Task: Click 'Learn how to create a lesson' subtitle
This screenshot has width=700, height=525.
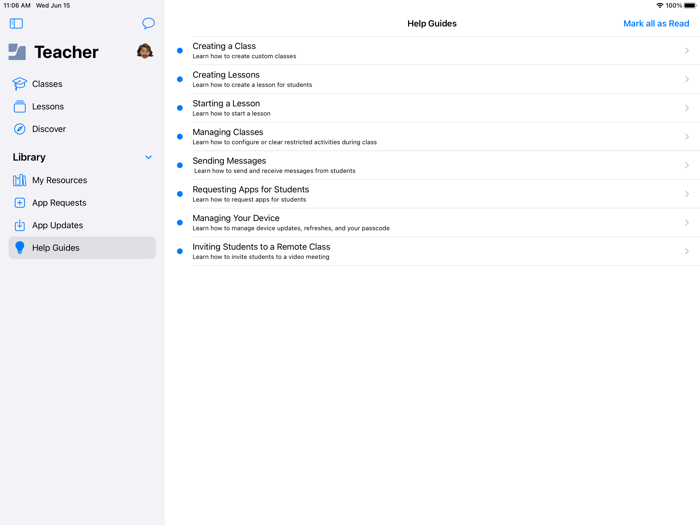Action: point(252,85)
